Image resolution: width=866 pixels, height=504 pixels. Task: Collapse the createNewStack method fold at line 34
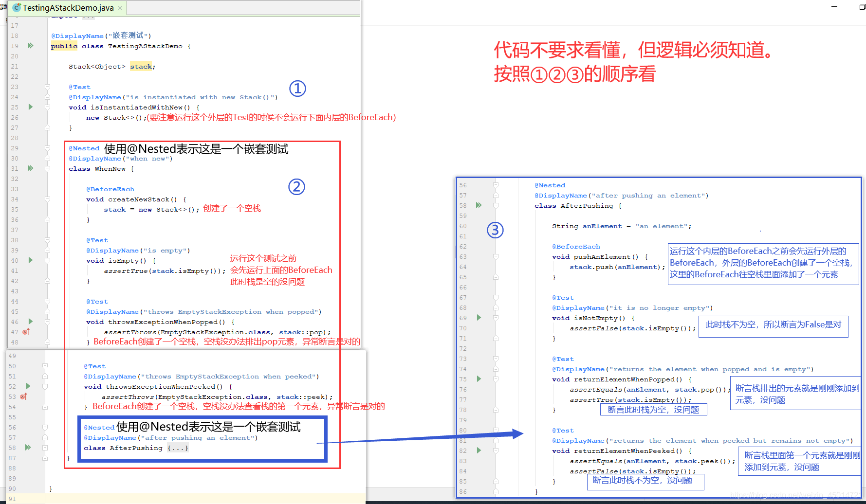(x=48, y=199)
